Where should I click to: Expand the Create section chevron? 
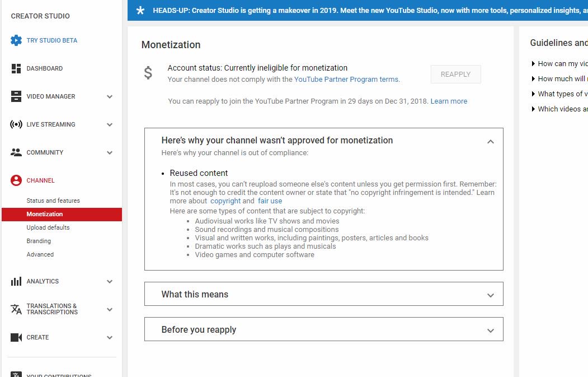tap(110, 338)
